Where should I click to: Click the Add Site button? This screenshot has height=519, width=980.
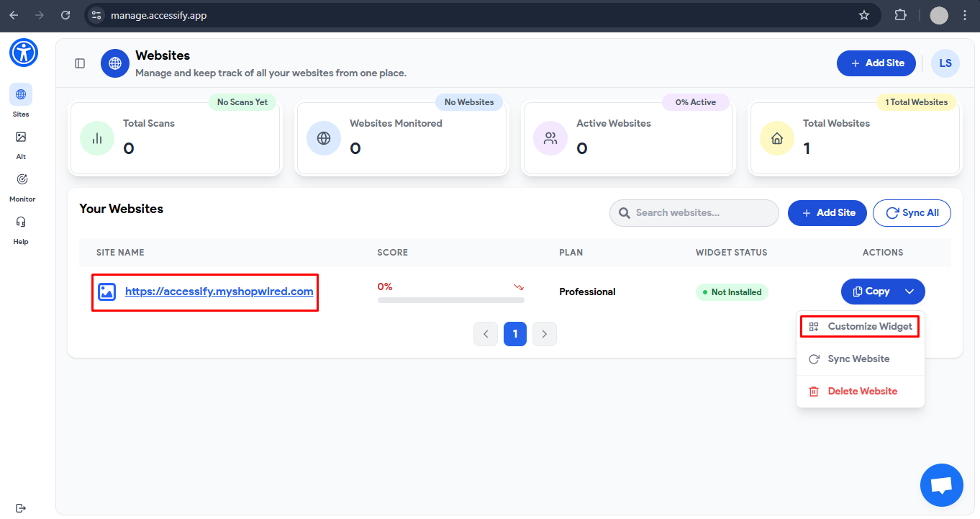876,63
